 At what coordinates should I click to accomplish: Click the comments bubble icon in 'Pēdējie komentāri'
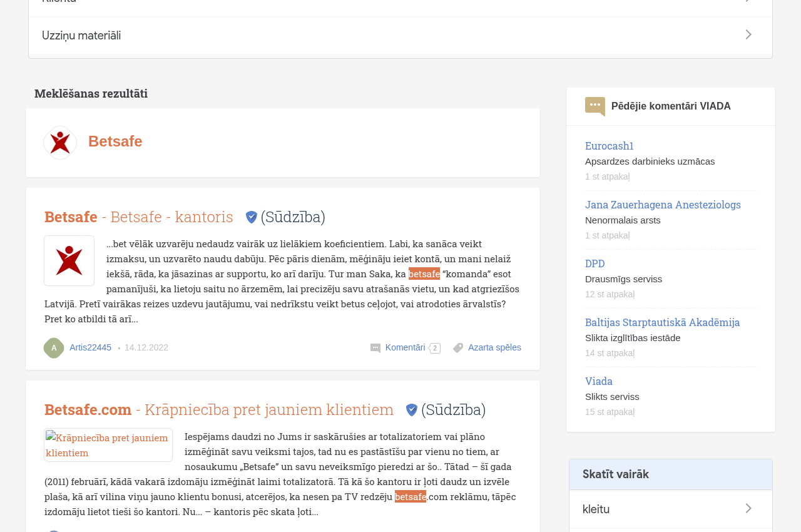[x=595, y=106]
